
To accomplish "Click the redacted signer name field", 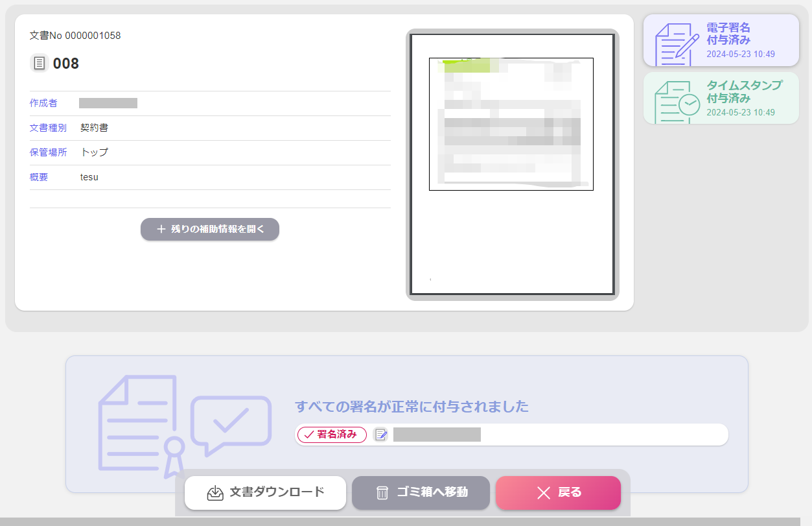I will point(437,435).
